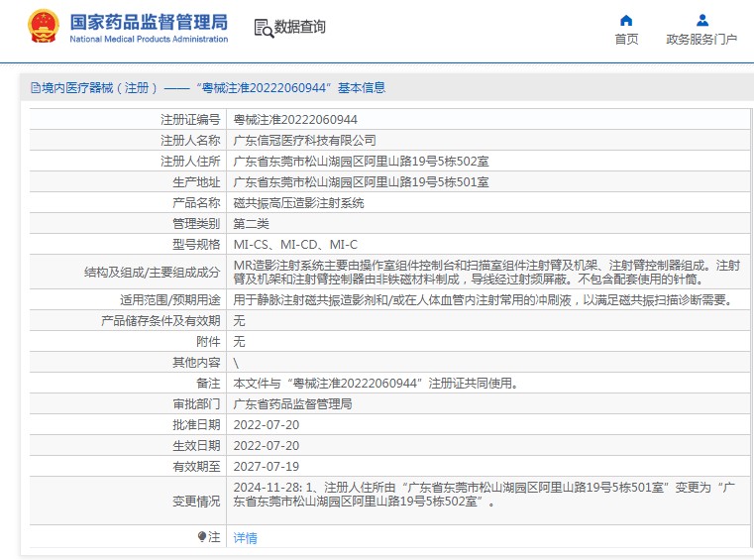Click the 变更情况 entry dated 2024-11-28
This screenshot has width=754, height=560.
pyautogui.click(x=484, y=495)
